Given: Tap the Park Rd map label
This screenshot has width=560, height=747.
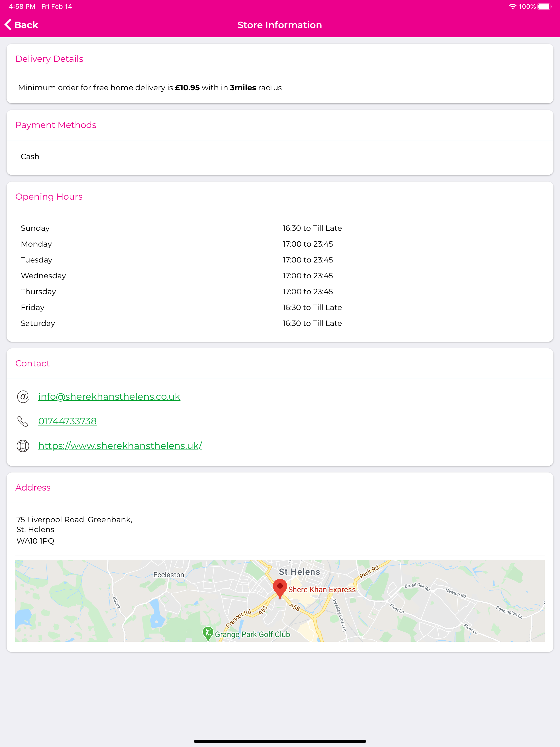Looking at the screenshot, I should click(369, 572).
